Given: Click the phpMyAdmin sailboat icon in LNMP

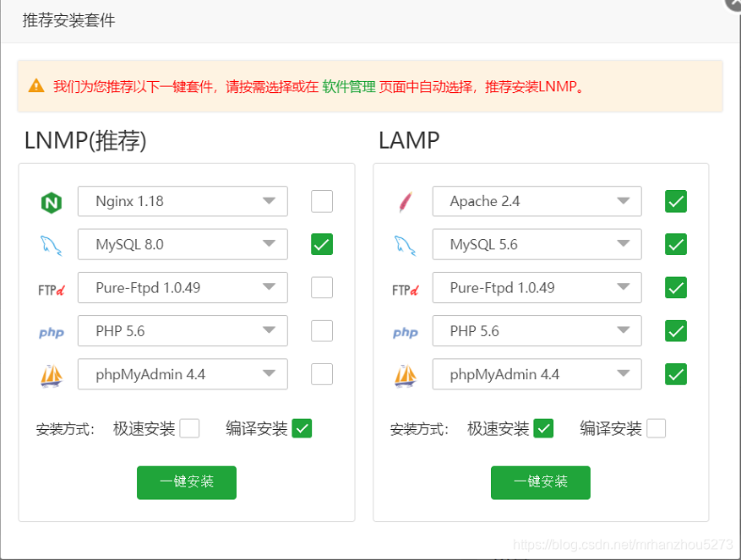Looking at the screenshot, I should coord(51,376).
